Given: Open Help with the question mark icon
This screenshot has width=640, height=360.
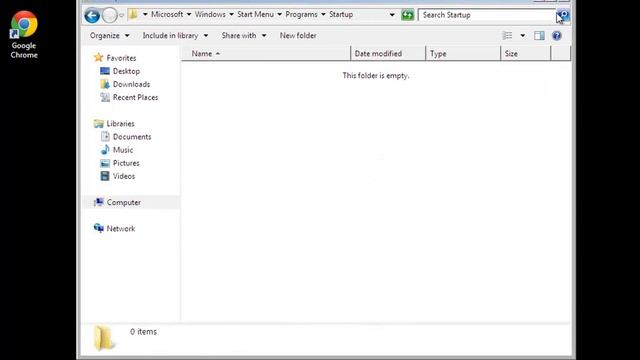Looking at the screenshot, I should point(557,36).
